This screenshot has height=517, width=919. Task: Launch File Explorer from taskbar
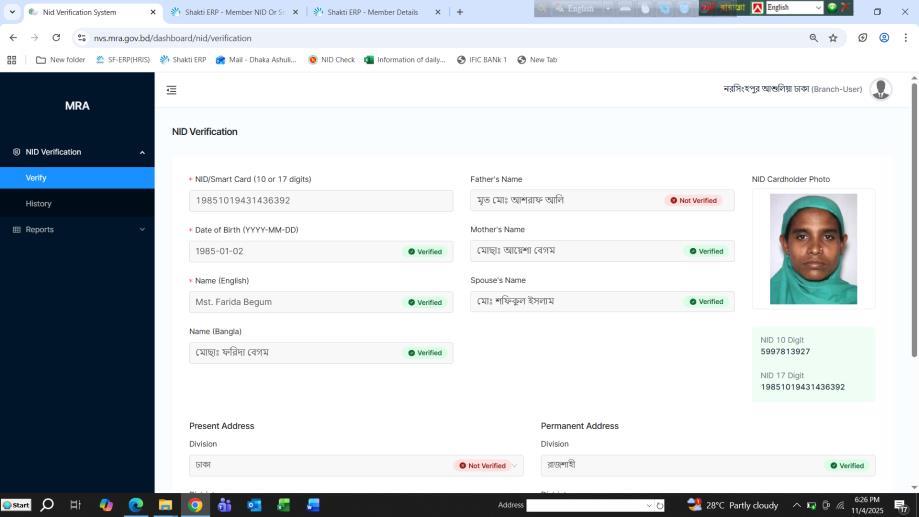166,505
